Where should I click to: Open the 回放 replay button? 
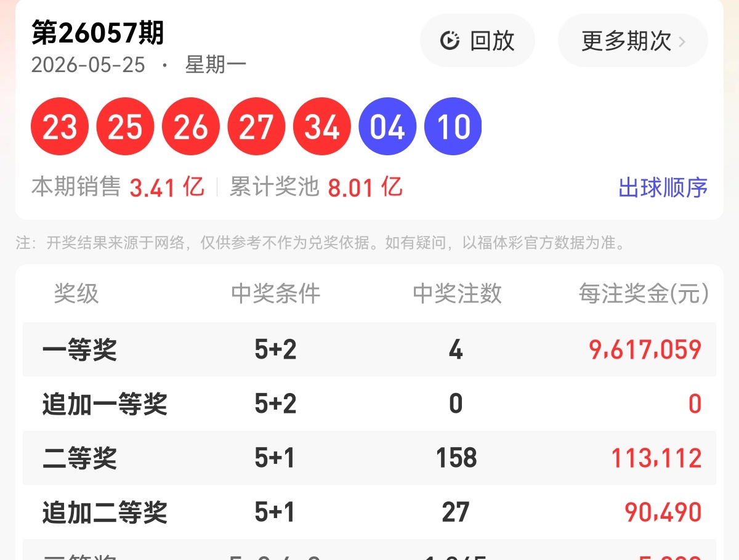point(477,41)
